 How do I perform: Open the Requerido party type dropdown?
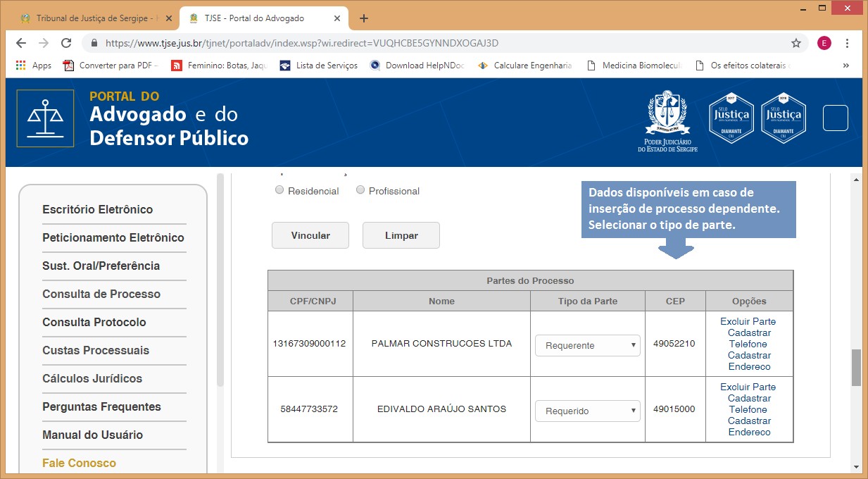click(x=588, y=411)
